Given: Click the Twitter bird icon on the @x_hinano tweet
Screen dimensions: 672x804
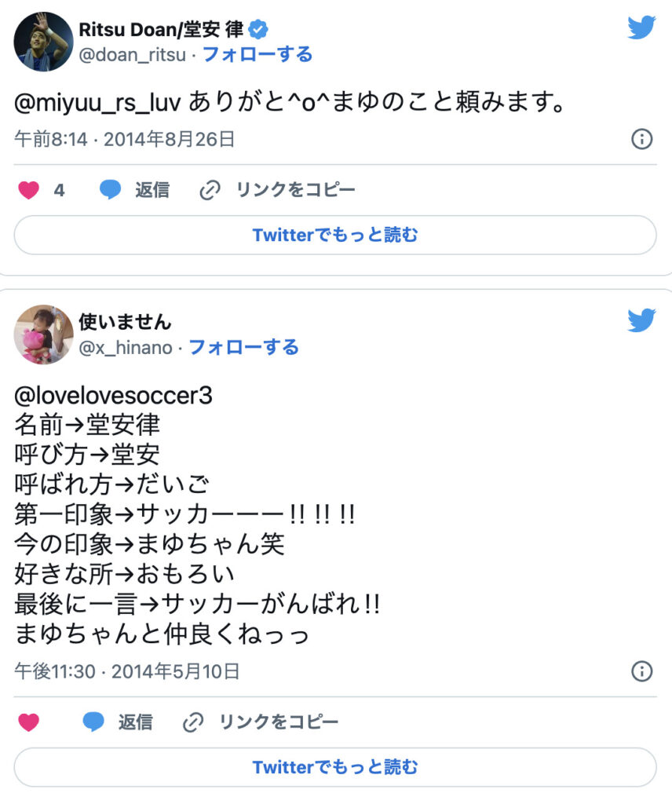Looking at the screenshot, I should tap(641, 320).
